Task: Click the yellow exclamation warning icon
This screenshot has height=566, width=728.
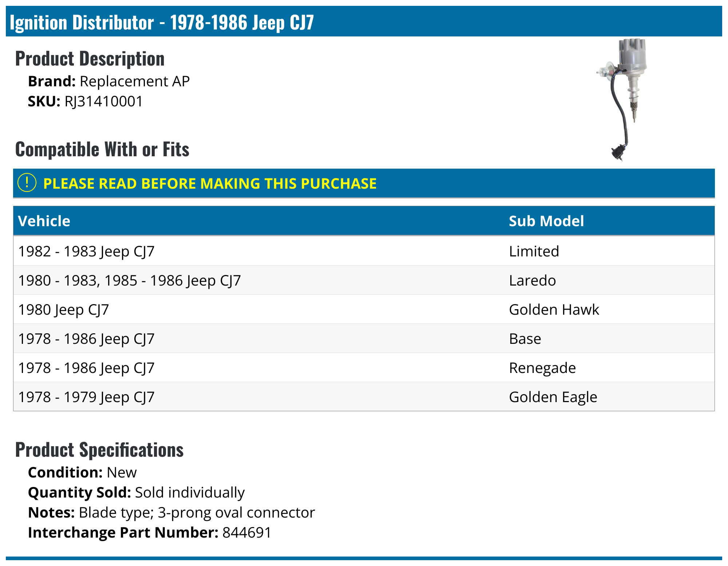Action: [27, 183]
